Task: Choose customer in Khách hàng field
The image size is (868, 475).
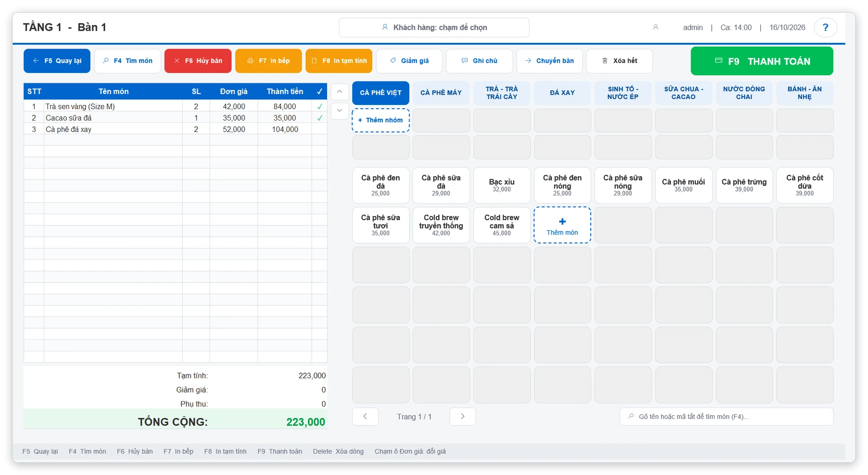Action: point(434,27)
